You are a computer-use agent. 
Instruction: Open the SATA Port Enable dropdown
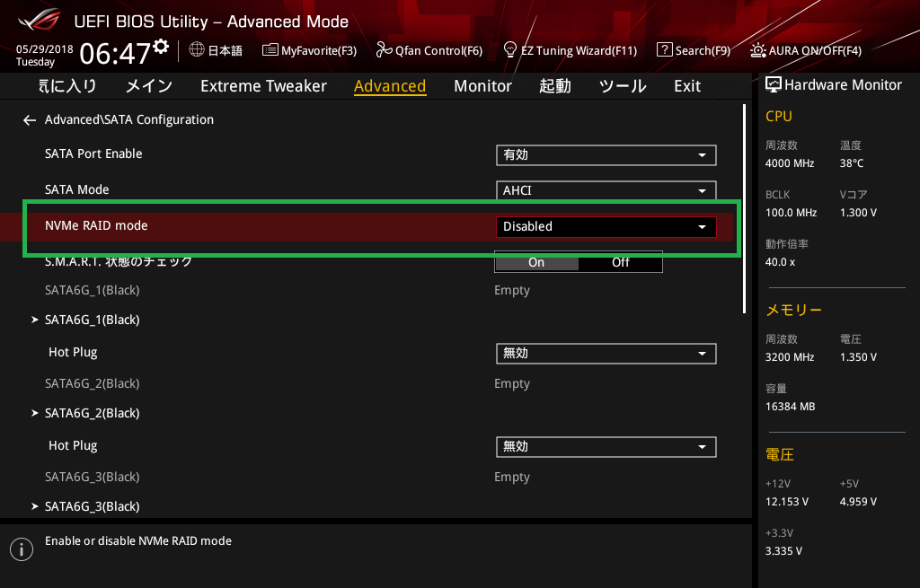606,155
